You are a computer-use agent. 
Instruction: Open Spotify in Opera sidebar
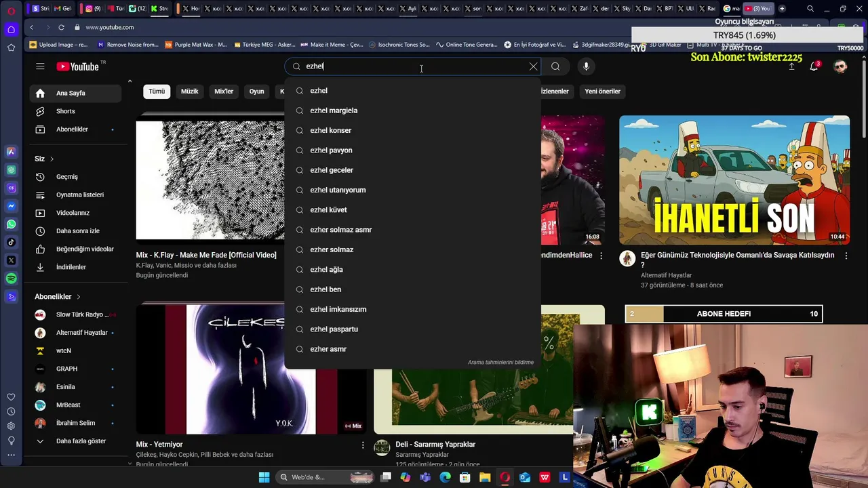11,279
